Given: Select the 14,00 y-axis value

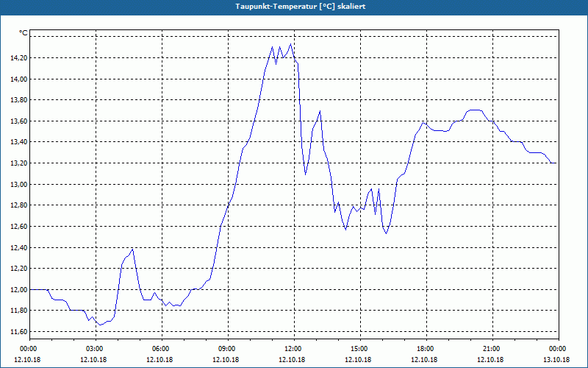Looking at the screenshot, I should click(19, 79).
